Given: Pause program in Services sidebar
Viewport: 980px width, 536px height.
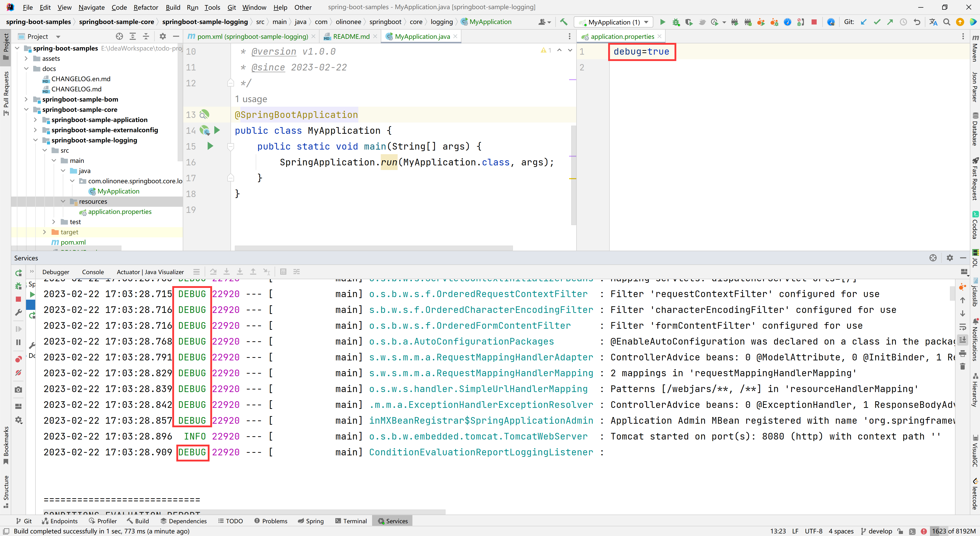Looking at the screenshot, I should [18, 342].
